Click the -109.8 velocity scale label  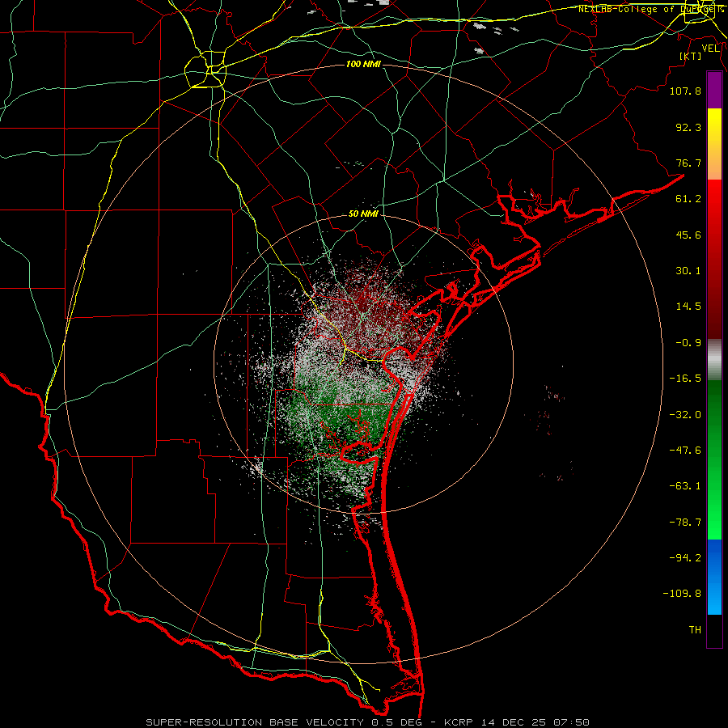(682, 594)
